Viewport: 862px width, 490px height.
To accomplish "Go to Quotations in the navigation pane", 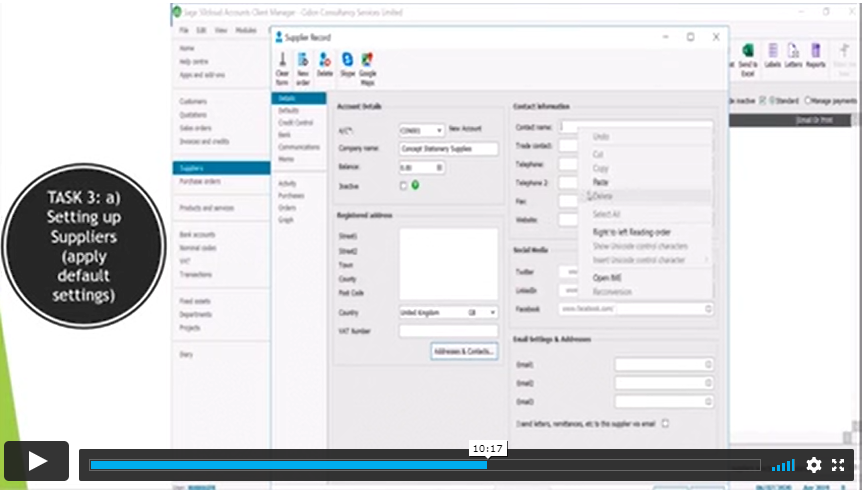I will (193, 114).
